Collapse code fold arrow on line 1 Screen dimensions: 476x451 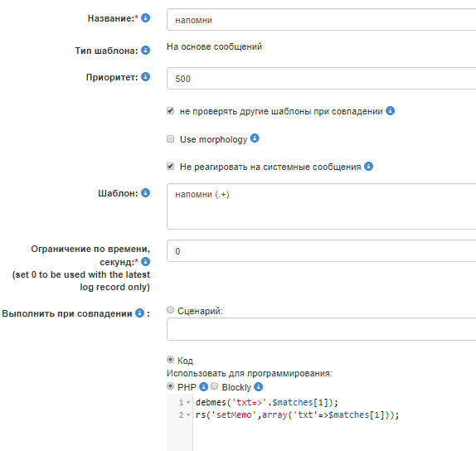(x=188, y=403)
